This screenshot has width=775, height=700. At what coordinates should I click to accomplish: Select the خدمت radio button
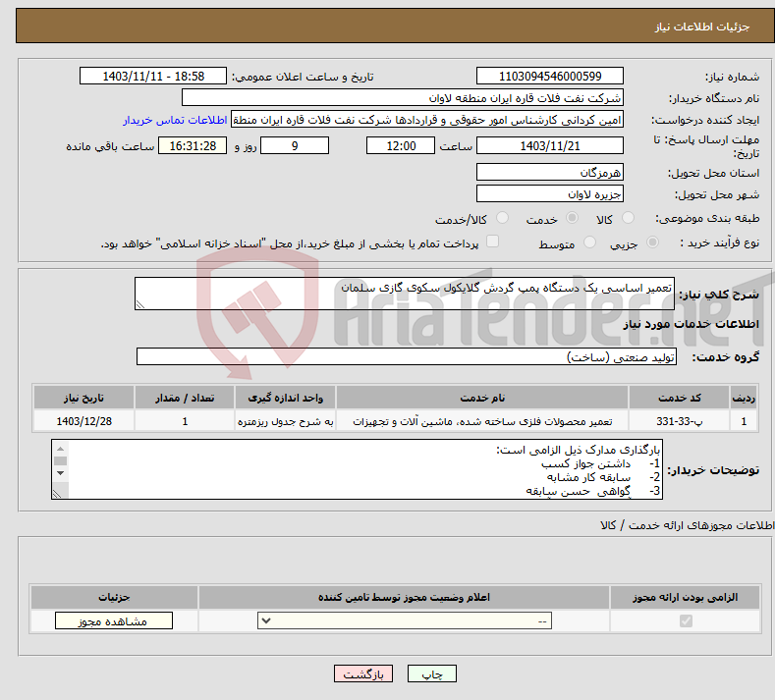[572, 218]
